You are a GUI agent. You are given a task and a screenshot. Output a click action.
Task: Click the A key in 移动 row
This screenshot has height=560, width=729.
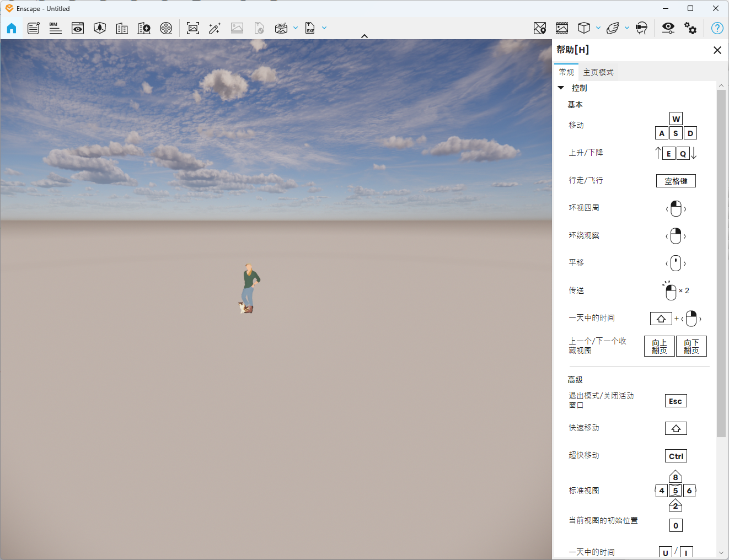pos(662,133)
